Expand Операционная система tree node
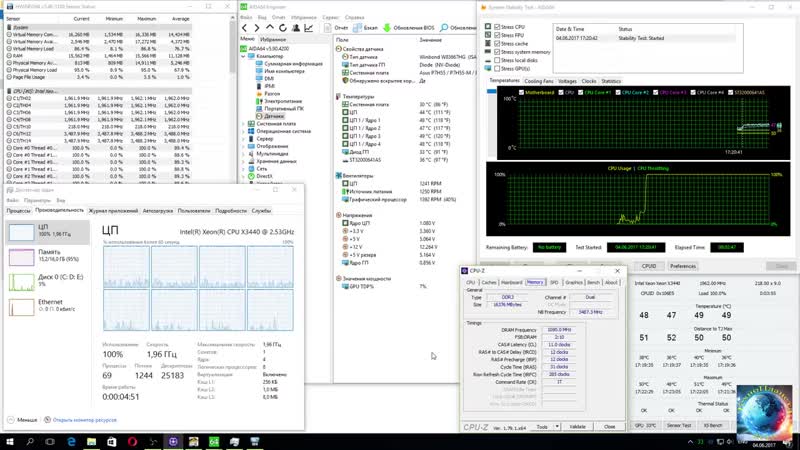The width and height of the screenshot is (800, 450). pyautogui.click(x=243, y=131)
